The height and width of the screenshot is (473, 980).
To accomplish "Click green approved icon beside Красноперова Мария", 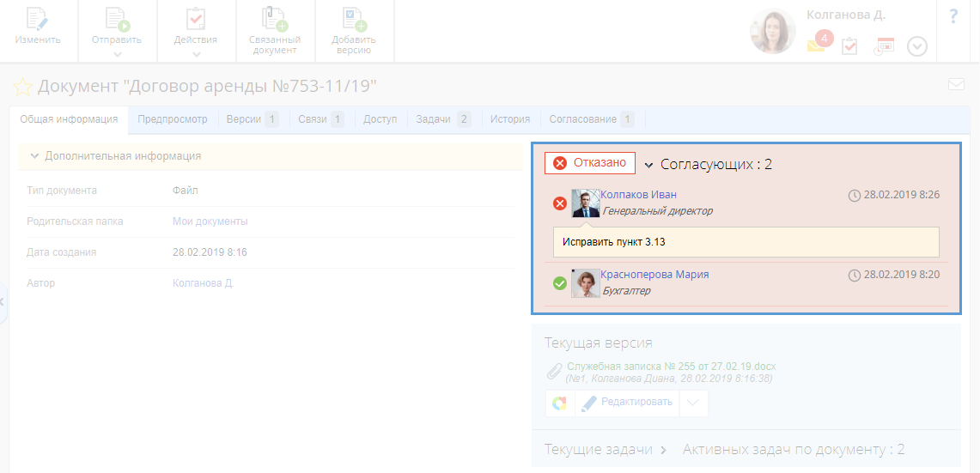I will [560, 283].
